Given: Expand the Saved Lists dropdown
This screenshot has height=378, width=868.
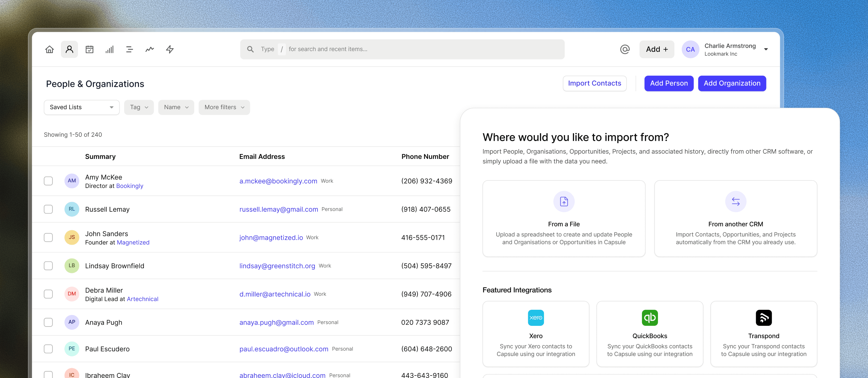Looking at the screenshot, I should pyautogui.click(x=82, y=107).
